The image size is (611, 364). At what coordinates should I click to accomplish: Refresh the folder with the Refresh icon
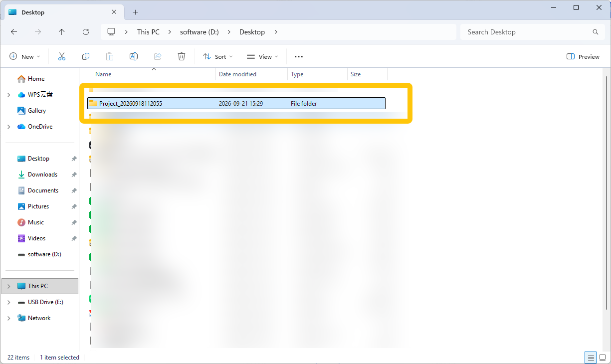point(86,32)
